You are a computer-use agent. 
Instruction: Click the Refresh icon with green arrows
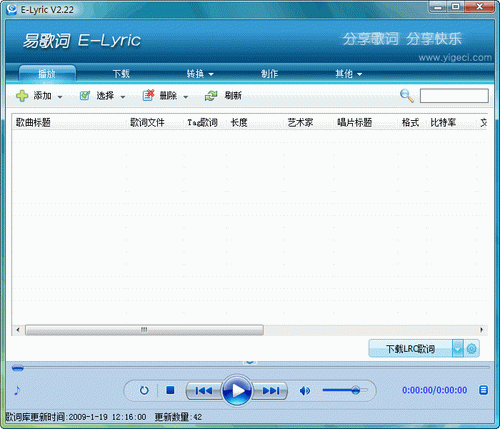point(211,96)
